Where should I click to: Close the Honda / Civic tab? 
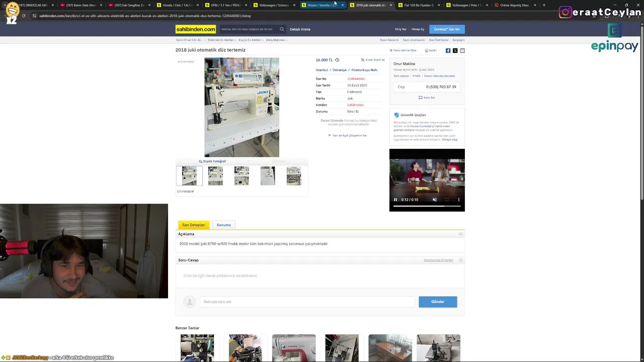(198, 5)
